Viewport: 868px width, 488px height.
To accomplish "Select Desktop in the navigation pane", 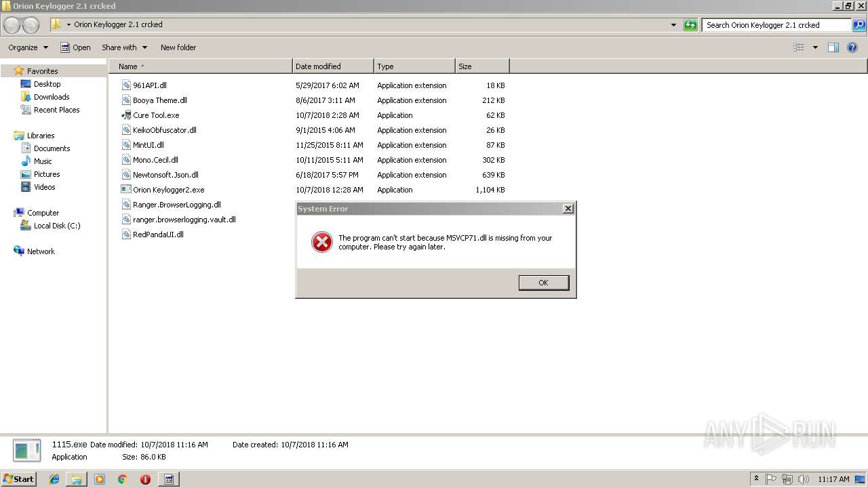I will (x=47, y=84).
